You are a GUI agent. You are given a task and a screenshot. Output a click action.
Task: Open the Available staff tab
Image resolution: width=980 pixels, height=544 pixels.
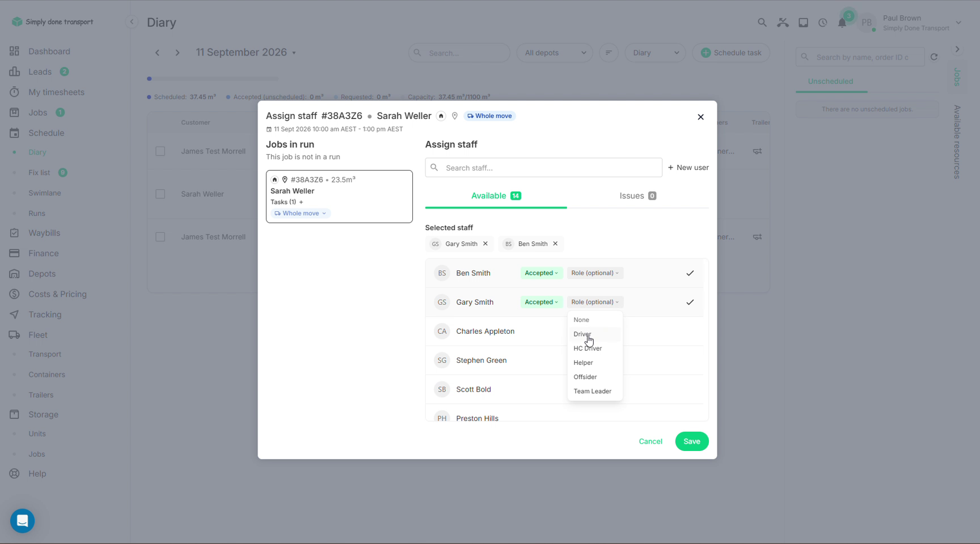[496, 195]
